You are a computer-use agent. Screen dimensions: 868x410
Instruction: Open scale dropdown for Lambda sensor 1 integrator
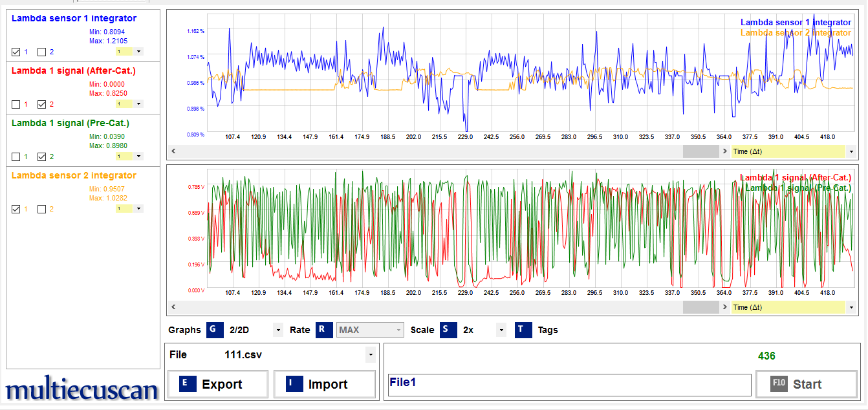click(x=140, y=52)
